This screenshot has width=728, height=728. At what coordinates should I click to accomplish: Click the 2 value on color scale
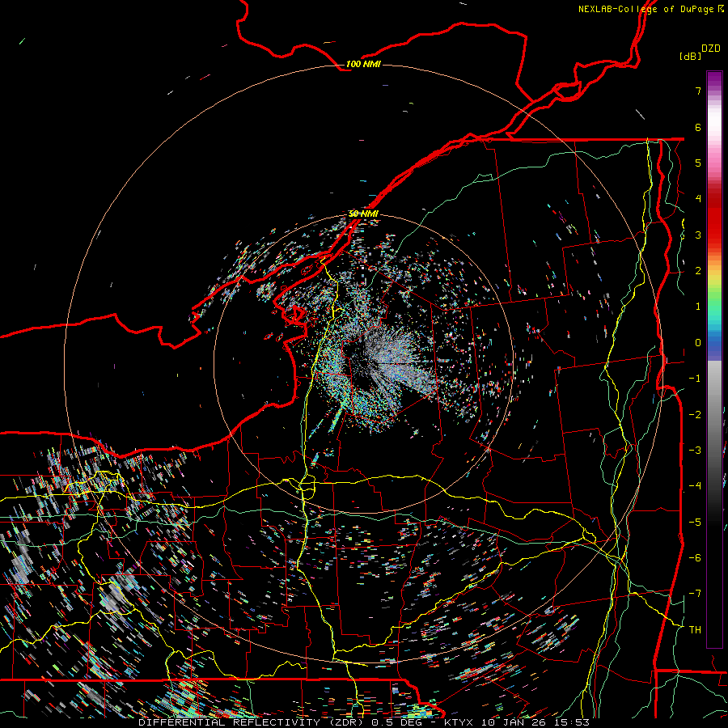pyautogui.click(x=698, y=271)
